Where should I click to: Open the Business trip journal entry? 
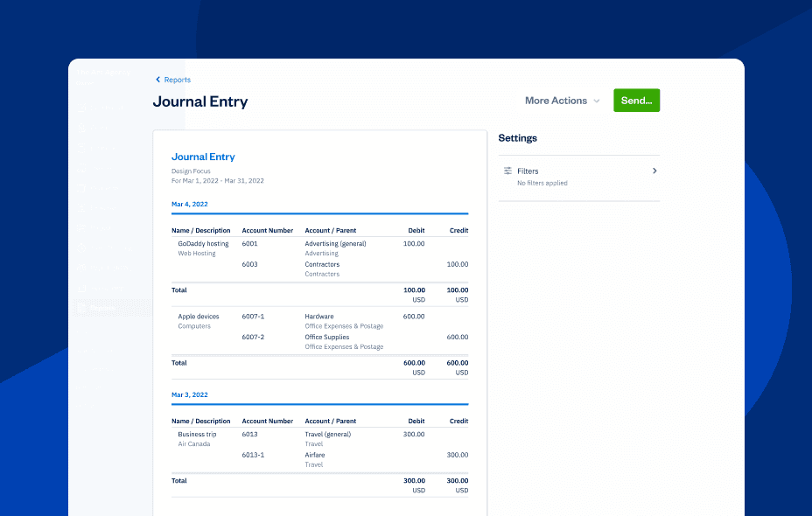(197, 435)
